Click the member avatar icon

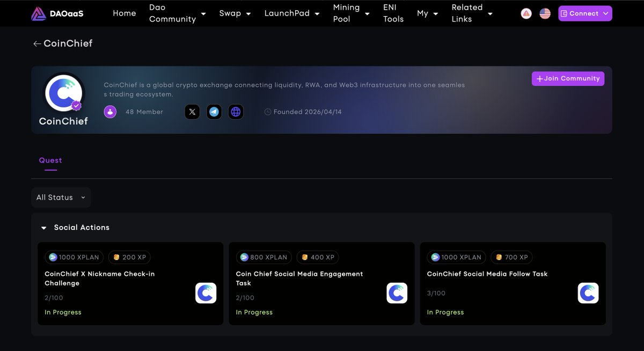(110, 112)
